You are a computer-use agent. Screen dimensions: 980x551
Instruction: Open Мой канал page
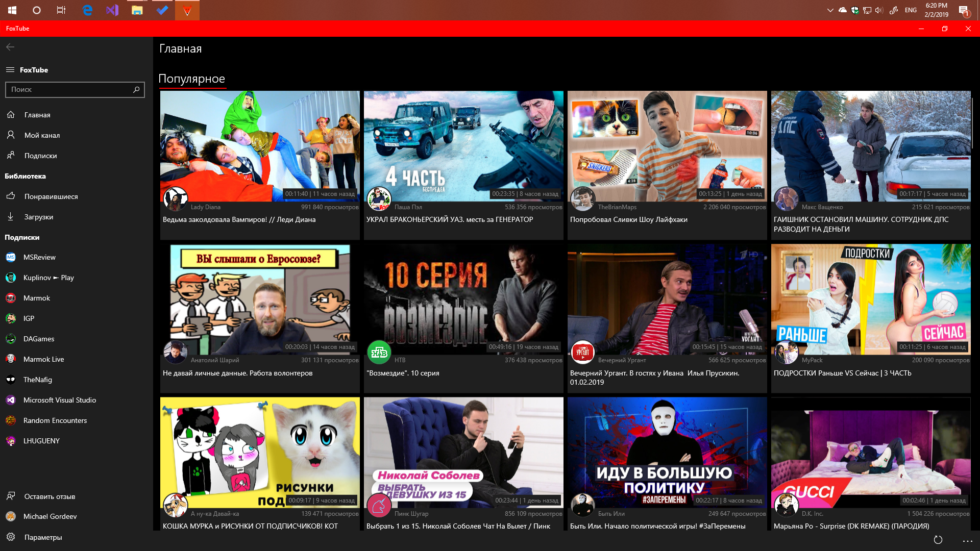click(x=42, y=135)
